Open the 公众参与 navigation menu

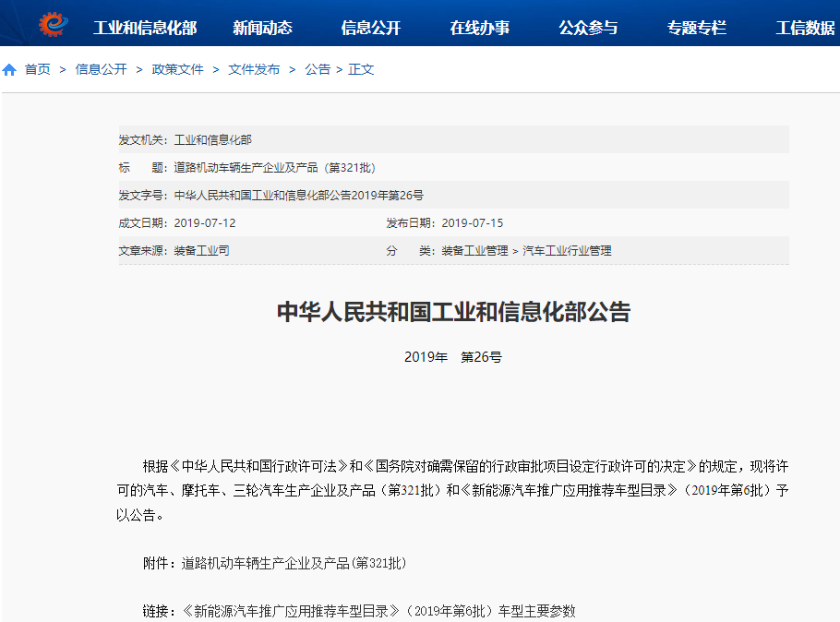click(588, 28)
